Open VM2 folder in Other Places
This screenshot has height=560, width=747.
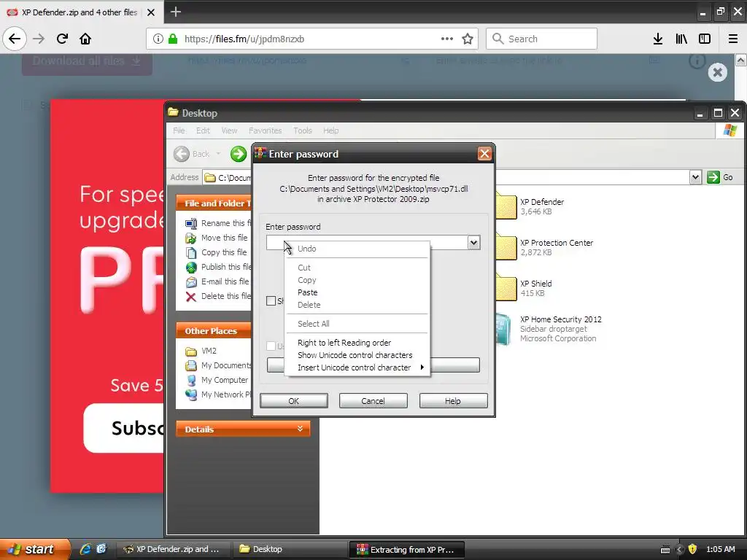pyautogui.click(x=201, y=351)
